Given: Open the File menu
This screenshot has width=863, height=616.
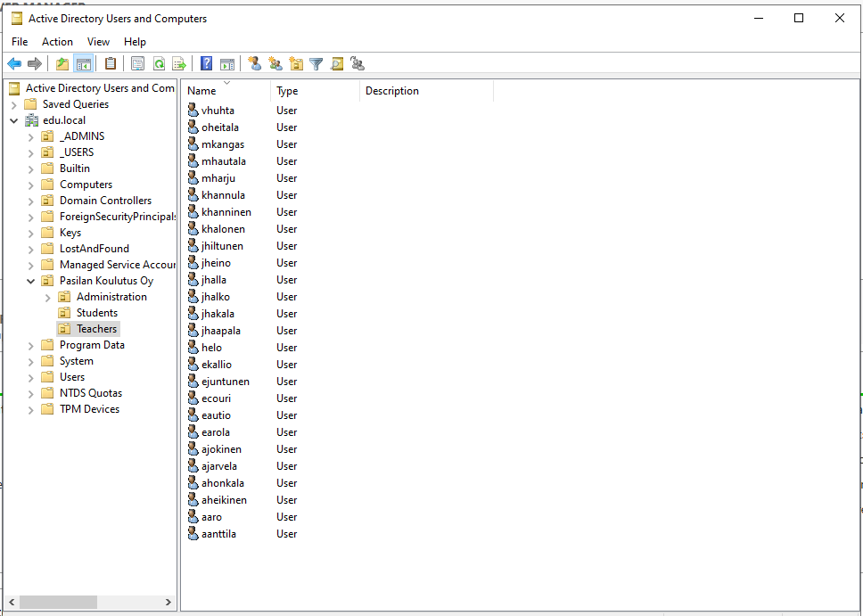Looking at the screenshot, I should (x=20, y=42).
